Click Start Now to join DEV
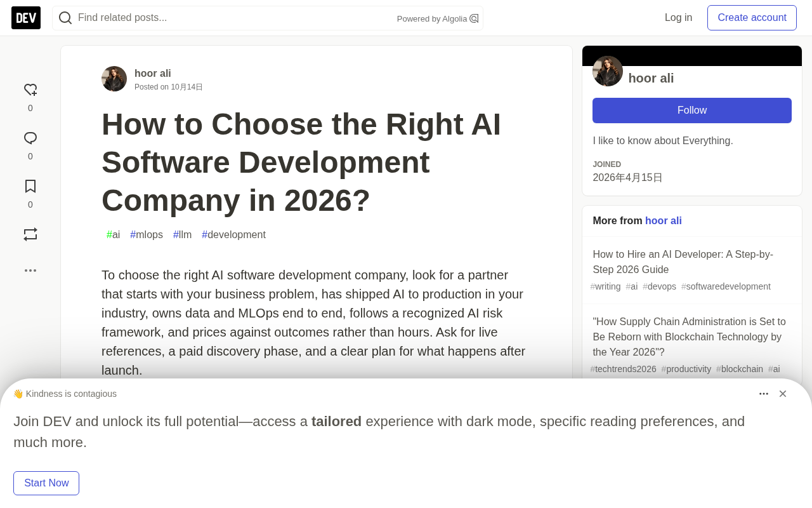812x508 pixels. pyautogui.click(x=46, y=483)
